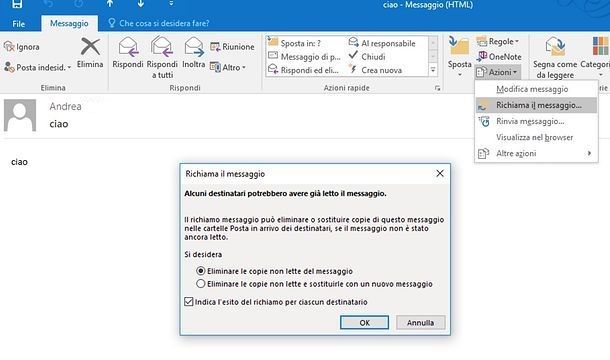Select quick action Chiudi
The image size is (610, 360).
pos(367,57)
